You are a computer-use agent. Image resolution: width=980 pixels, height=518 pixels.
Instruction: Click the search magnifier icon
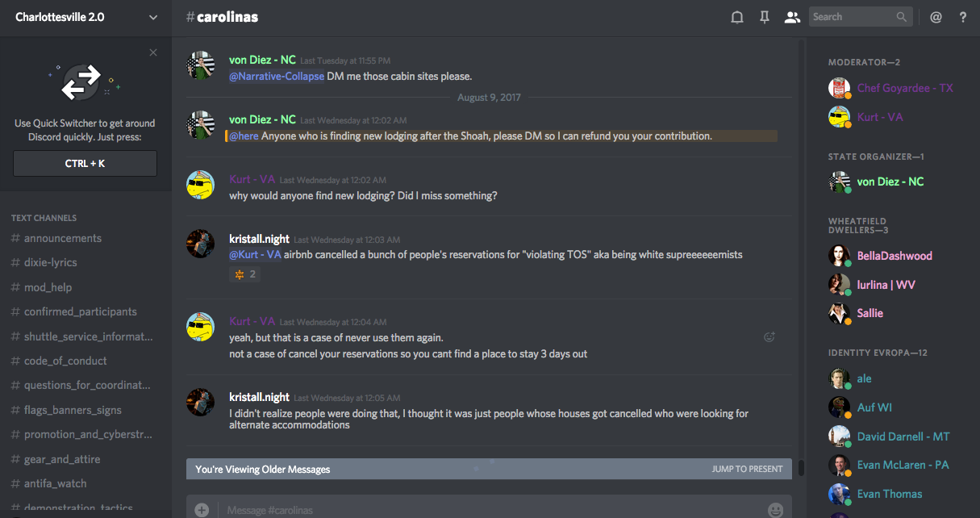[902, 17]
